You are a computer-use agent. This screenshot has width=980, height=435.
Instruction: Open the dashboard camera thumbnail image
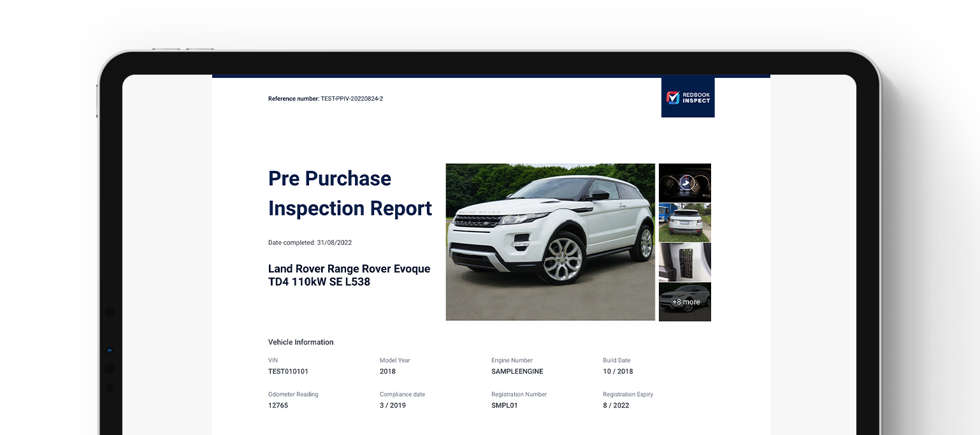click(x=685, y=182)
